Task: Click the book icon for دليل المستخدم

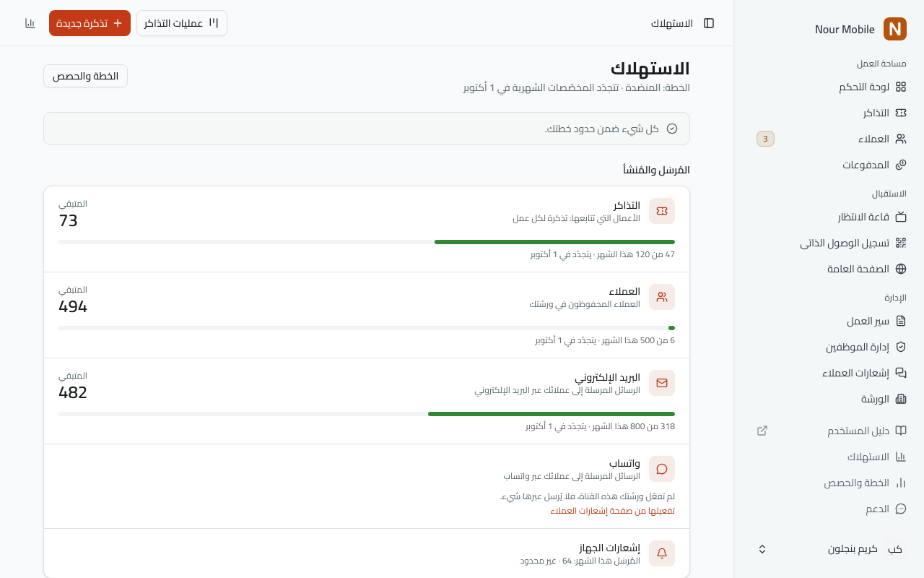Action: coord(901,431)
